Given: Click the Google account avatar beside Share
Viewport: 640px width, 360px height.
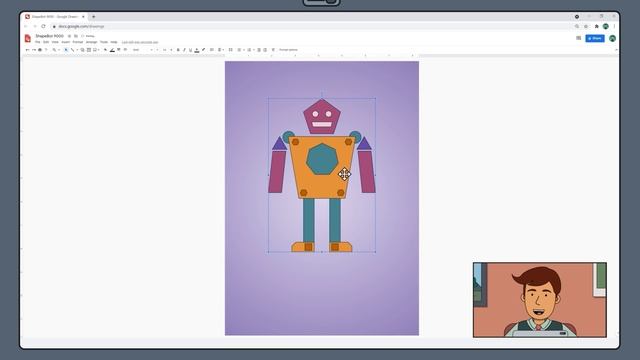Looking at the screenshot, I should (x=612, y=38).
